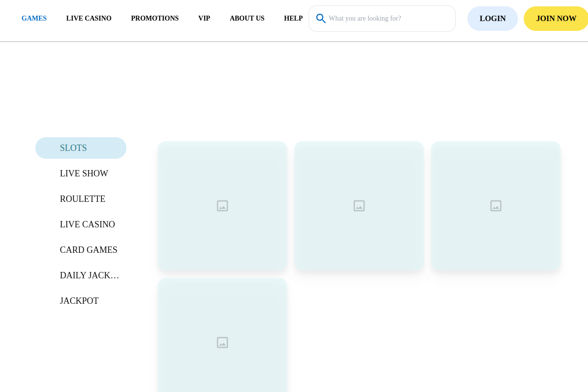Viewport: 588px width, 392px height.
Task: Show the Card Games category
Action: 81,250
